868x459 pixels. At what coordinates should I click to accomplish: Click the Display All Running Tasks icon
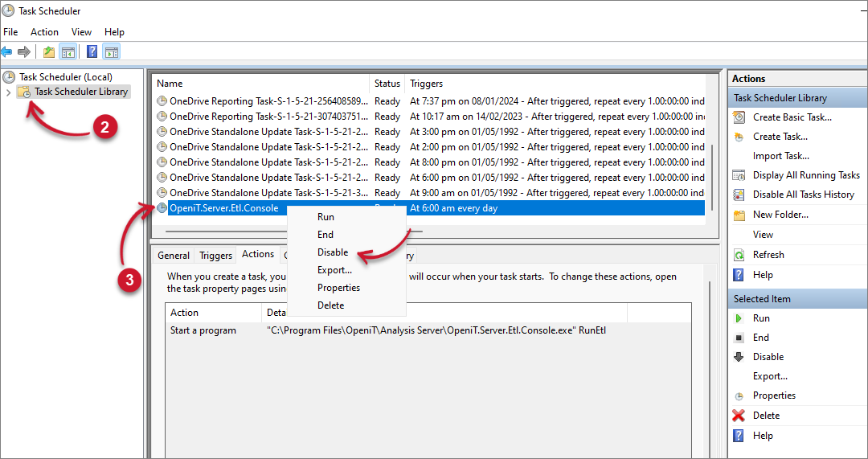pyautogui.click(x=739, y=175)
